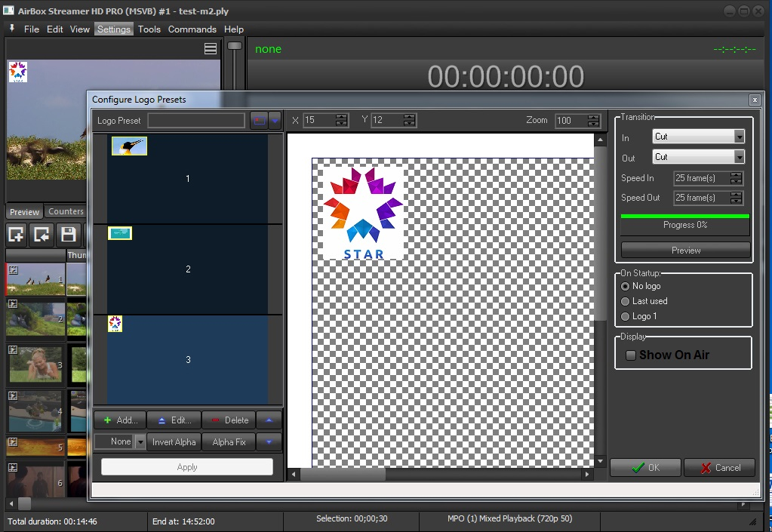Click the logo canvas horizontal scrollbar thumb

[343, 475]
